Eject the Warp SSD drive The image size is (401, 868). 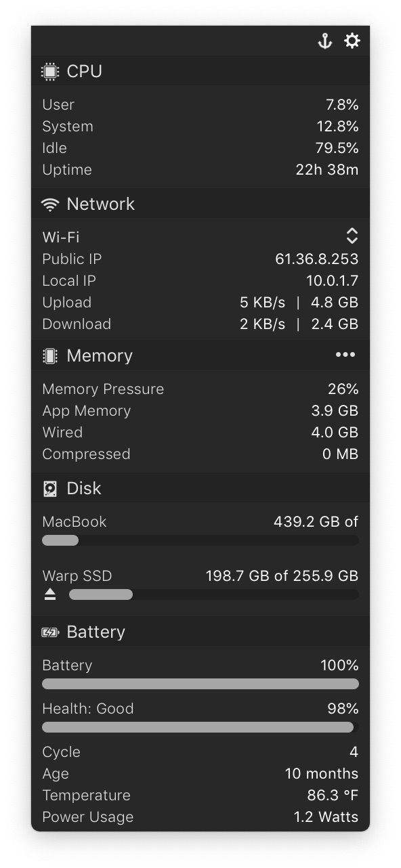point(50,594)
